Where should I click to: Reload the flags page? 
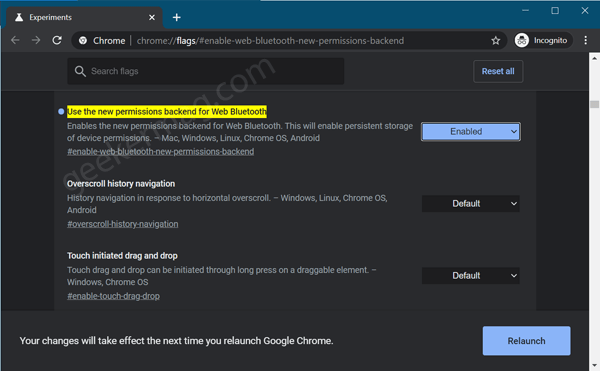(57, 40)
